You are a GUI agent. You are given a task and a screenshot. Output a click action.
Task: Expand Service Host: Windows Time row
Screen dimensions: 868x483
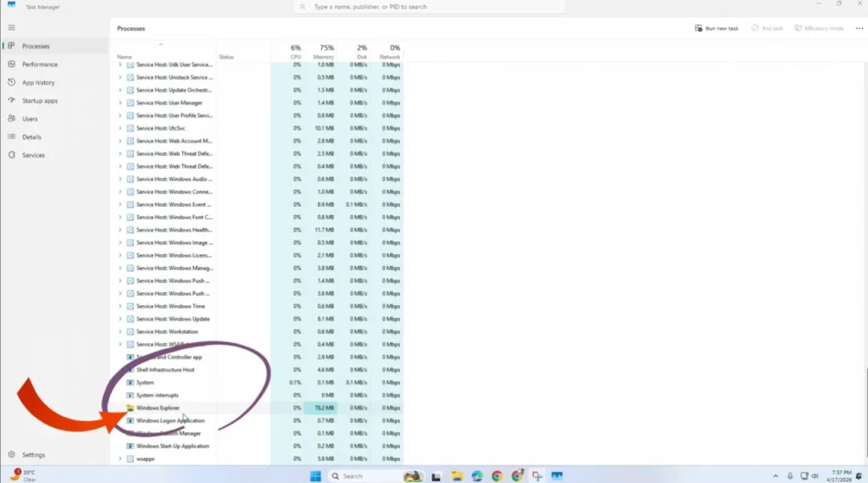(120, 306)
